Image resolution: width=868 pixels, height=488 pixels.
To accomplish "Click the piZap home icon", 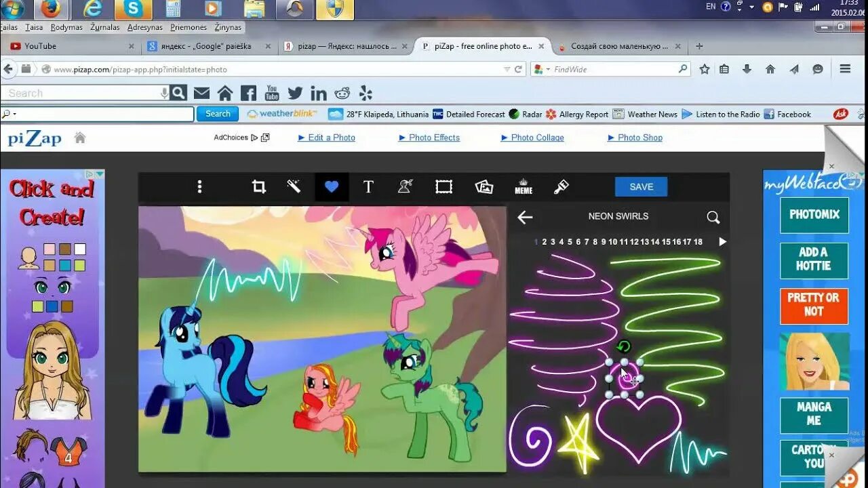I will (x=80, y=138).
